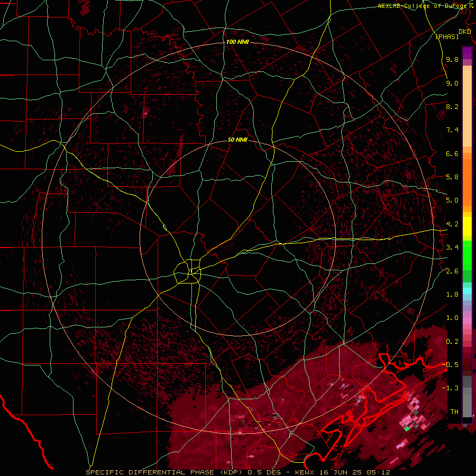476x476 pixels.
Task: Click the 5.8 value on the color scale
Action: pos(452,177)
